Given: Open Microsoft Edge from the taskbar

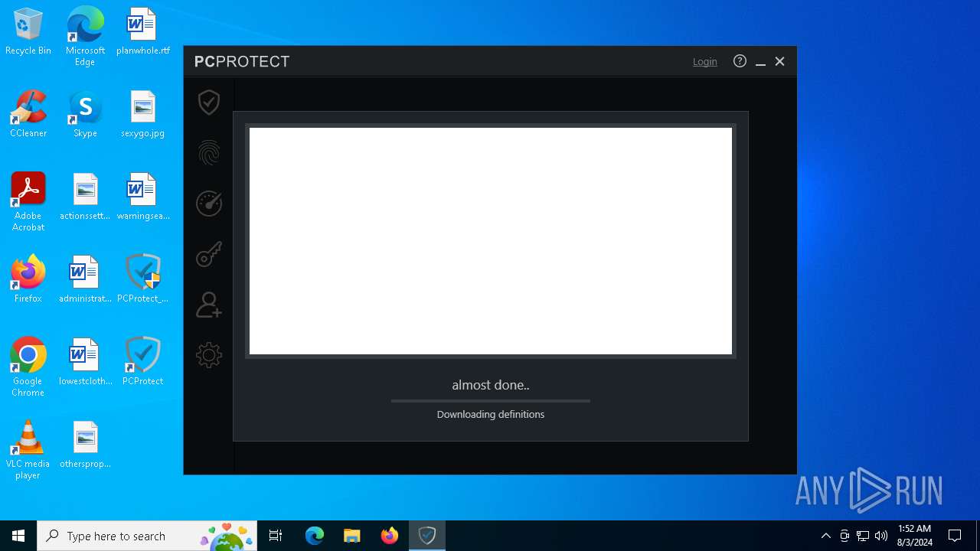Looking at the screenshot, I should coord(315,536).
